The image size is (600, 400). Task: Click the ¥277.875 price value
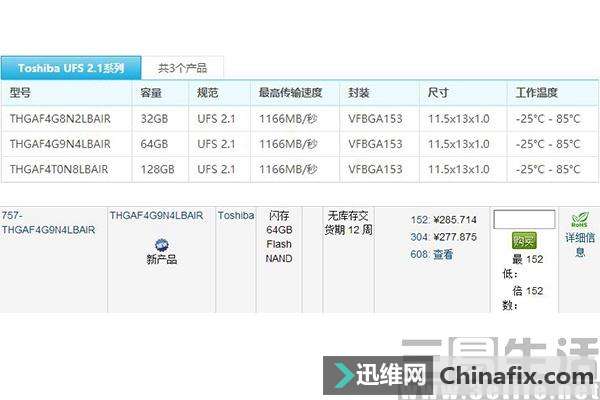455,237
